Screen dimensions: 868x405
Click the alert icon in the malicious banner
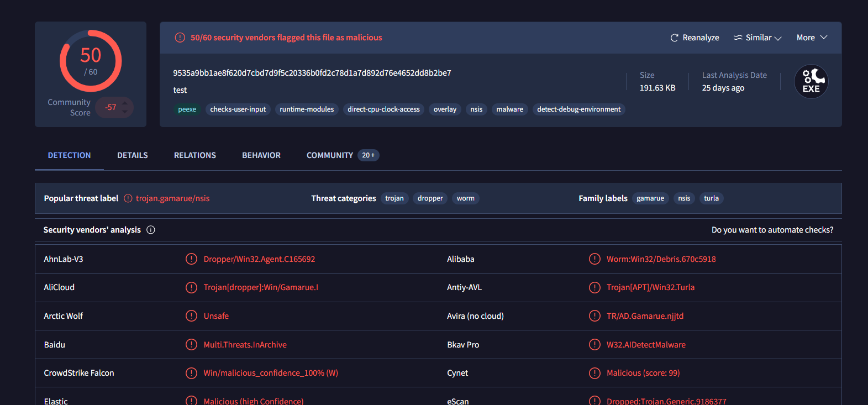[180, 38]
